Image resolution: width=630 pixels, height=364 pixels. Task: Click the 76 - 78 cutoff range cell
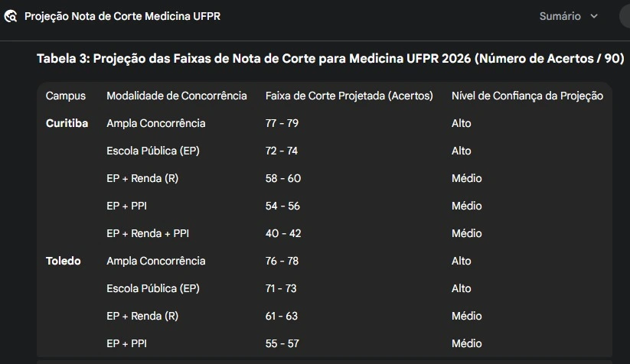[x=282, y=261]
